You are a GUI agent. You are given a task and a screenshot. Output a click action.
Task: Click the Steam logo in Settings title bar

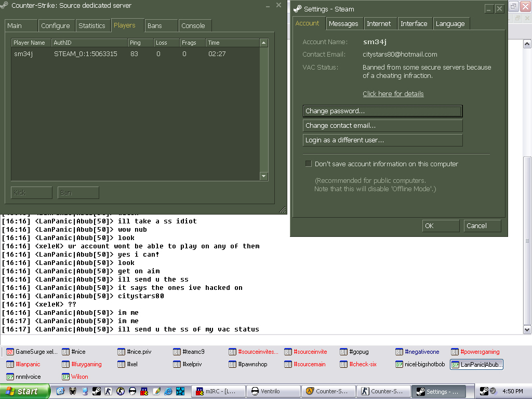coord(297,9)
